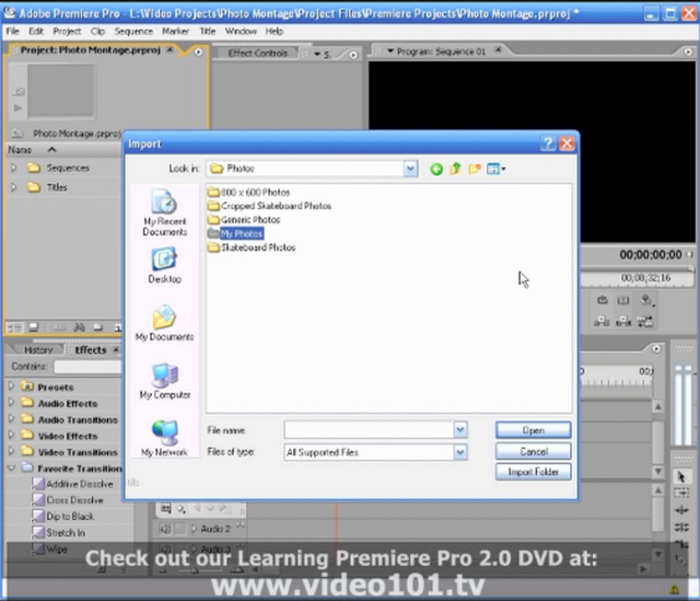Select the Cross Dissolve transition
The width and height of the screenshot is (700, 601).
[x=68, y=500]
